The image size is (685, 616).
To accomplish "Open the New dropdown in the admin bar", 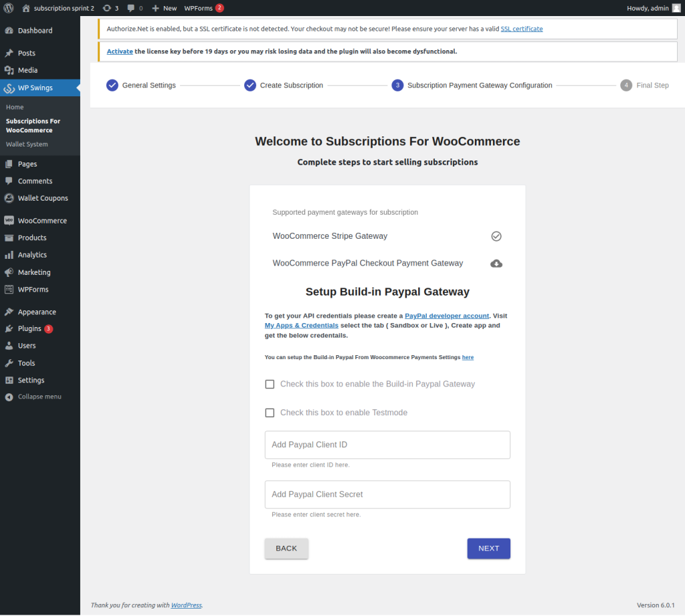I will [163, 8].
